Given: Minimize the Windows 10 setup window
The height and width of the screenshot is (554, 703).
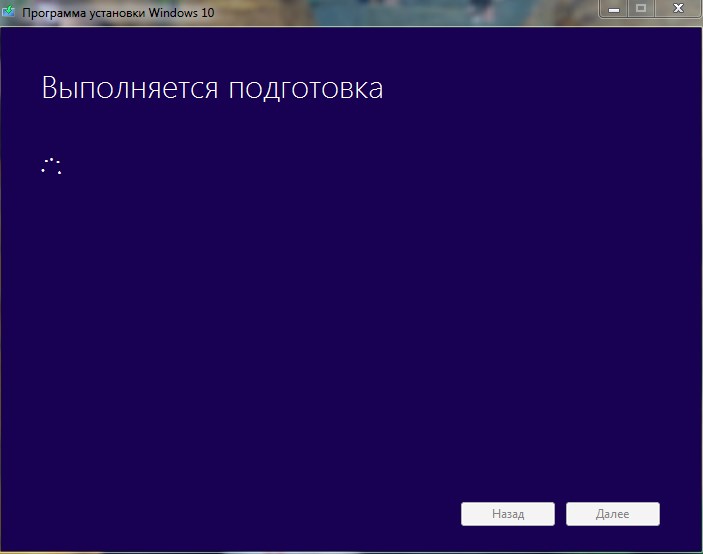Looking at the screenshot, I should pos(614,9).
